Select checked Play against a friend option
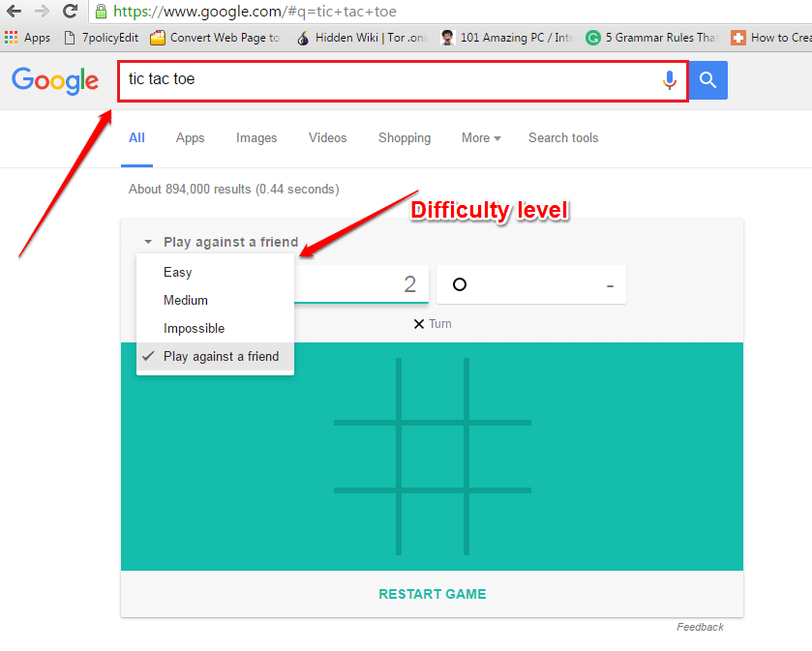The image size is (812, 651). pos(216,357)
